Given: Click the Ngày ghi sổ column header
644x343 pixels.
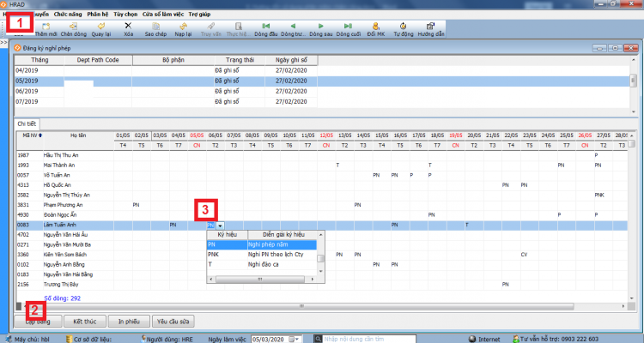Looking at the screenshot, I should coord(292,60).
